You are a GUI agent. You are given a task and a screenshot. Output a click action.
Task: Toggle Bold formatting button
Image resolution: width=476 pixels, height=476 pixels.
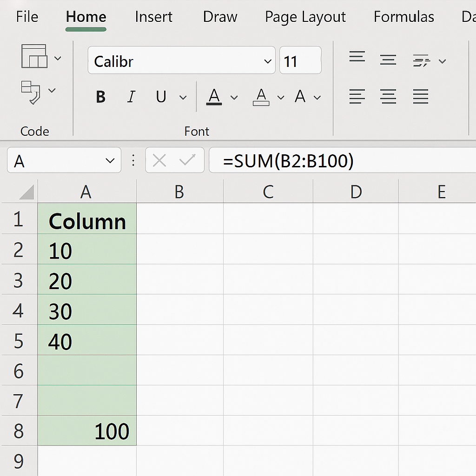(x=100, y=97)
